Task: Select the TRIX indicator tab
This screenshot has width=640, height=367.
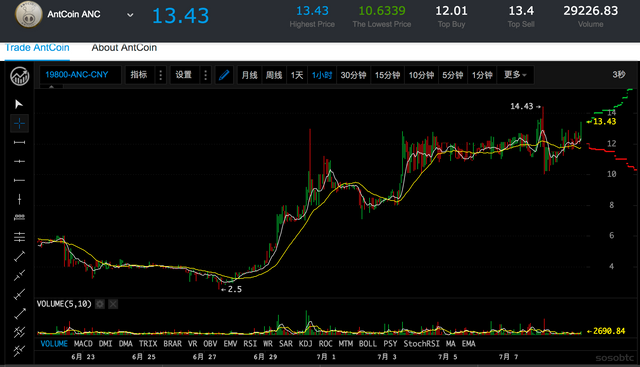Action: 148,344
